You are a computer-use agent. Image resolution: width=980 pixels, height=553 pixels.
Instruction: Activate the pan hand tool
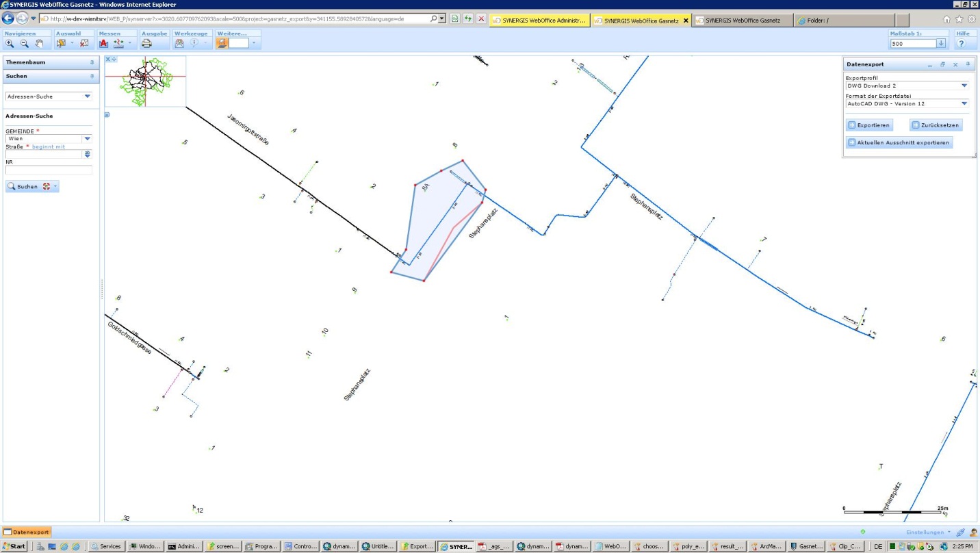click(x=39, y=43)
